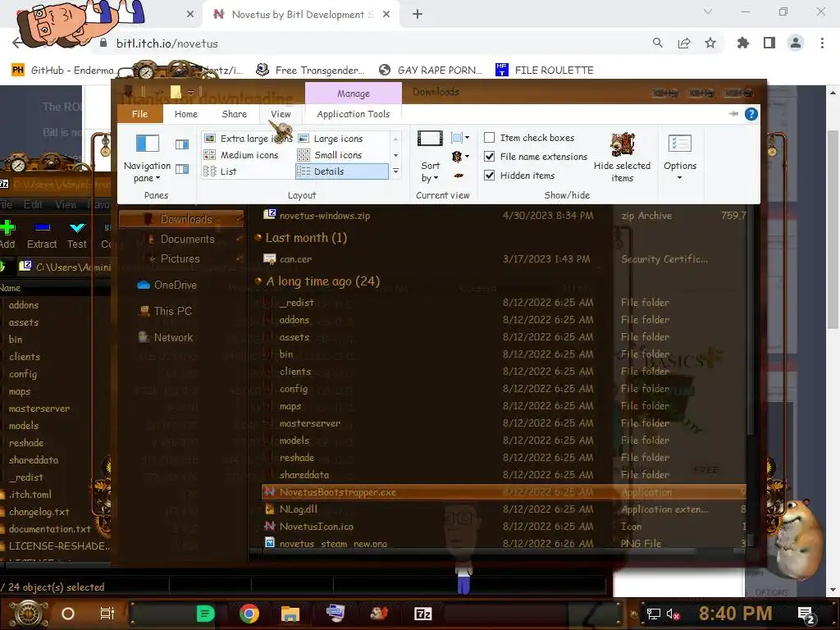Toggle Hidden items checkbox
Viewport: 840px width, 630px height.
click(519, 176)
